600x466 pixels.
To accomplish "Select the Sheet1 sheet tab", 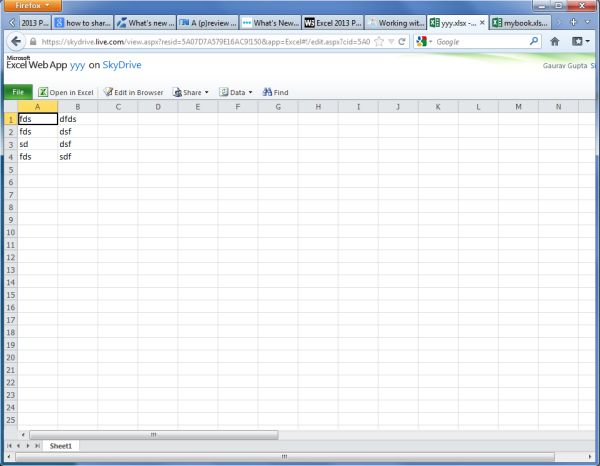I will click(x=60, y=446).
